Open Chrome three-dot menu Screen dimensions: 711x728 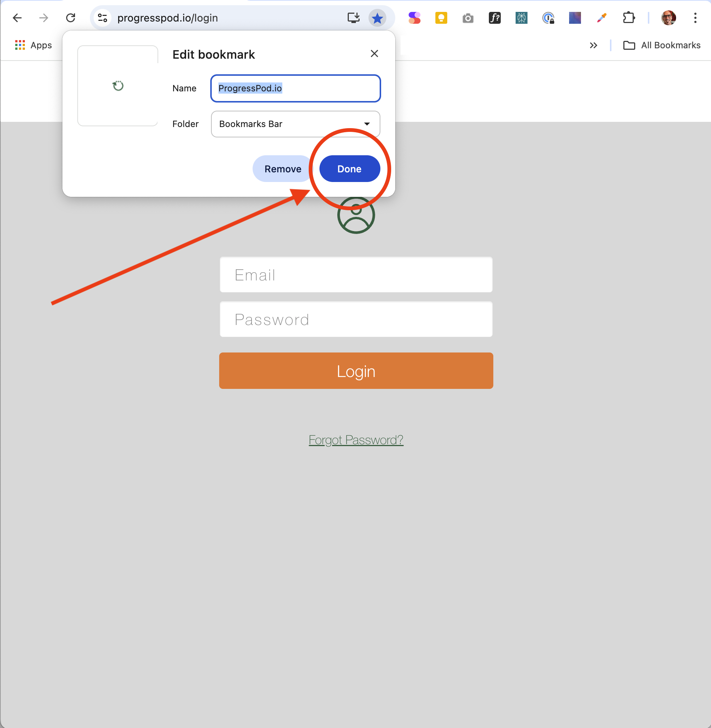(x=695, y=18)
